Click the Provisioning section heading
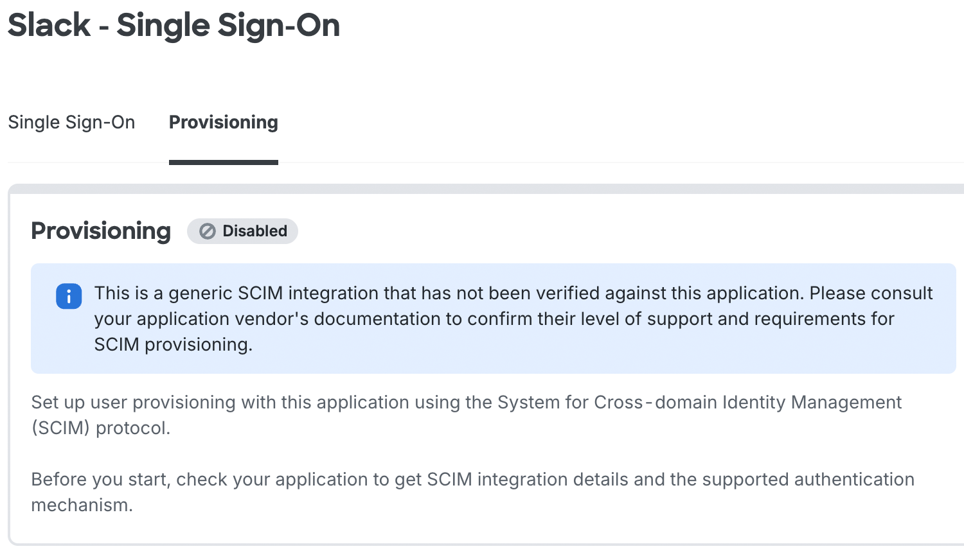 [100, 231]
